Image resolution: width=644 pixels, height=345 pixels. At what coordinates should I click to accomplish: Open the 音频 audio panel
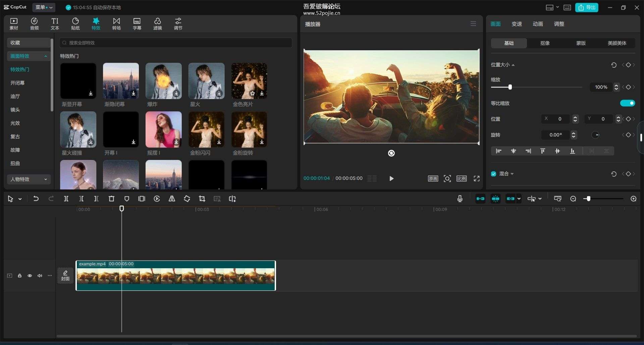34,23
